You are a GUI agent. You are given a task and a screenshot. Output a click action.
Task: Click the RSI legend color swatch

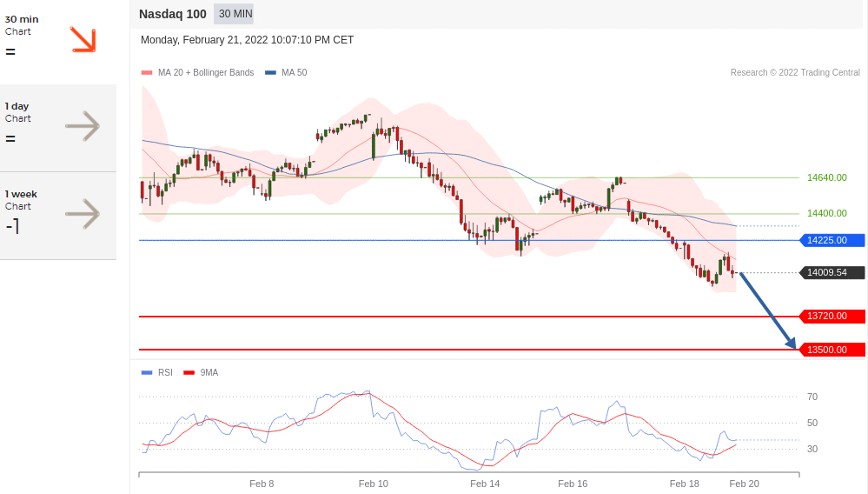pos(147,373)
